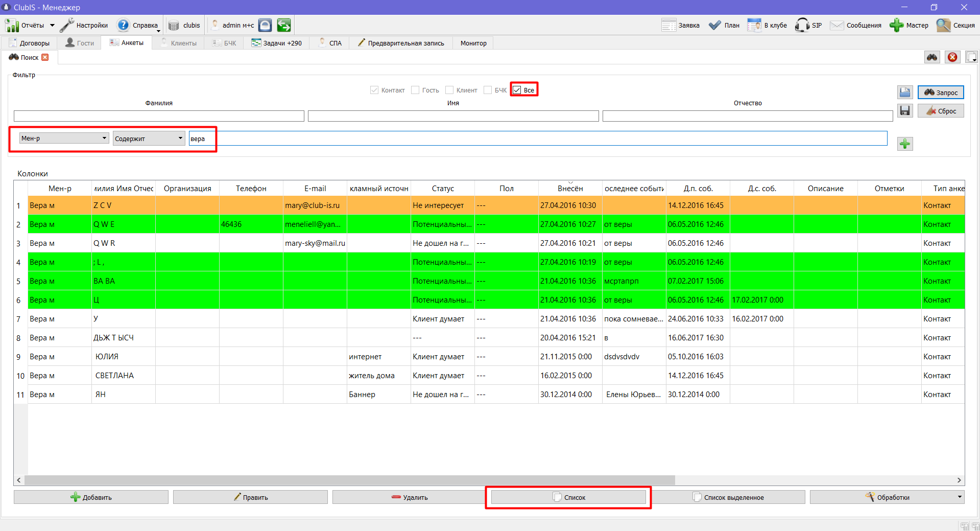Expand the Обработки dropdown arrow
This screenshot has width=980, height=531.
tap(959, 497)
